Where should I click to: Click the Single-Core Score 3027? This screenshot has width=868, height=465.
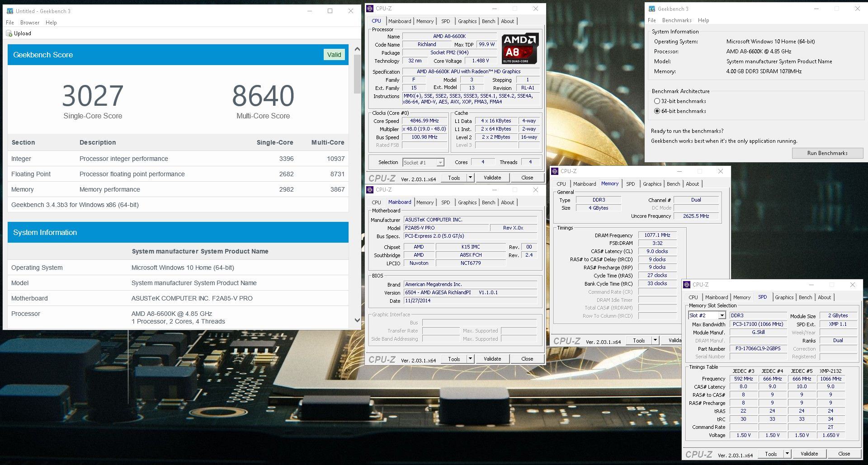[93, 96]
